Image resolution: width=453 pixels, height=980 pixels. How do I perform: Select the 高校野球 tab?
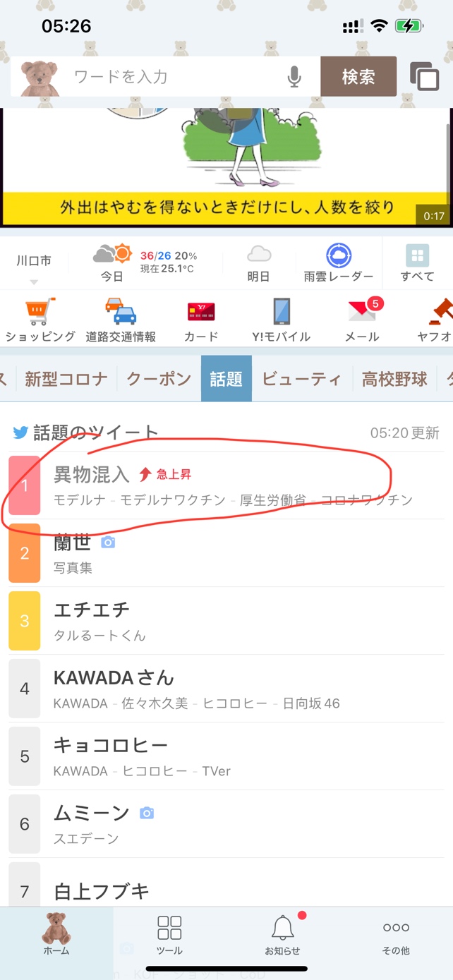(x=395, y=379)
